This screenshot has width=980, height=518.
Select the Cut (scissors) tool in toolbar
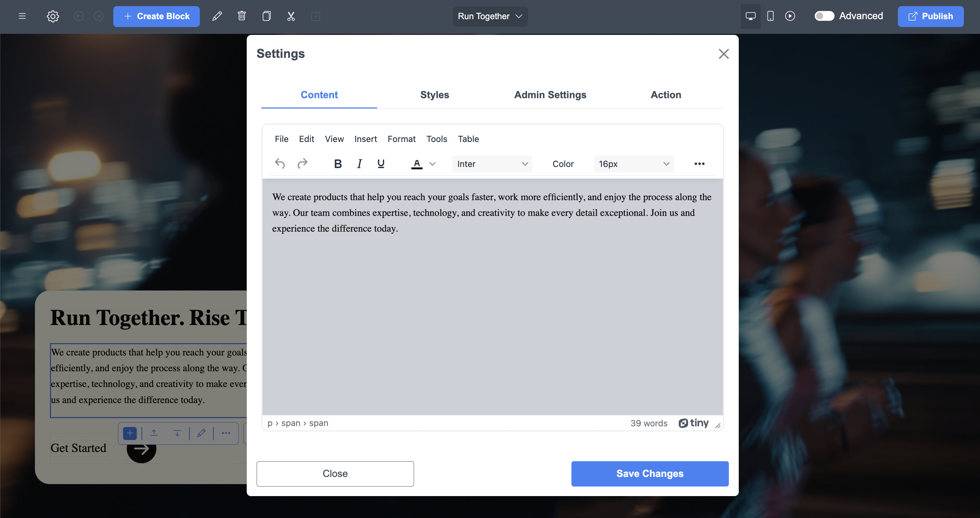pos(291,16)
